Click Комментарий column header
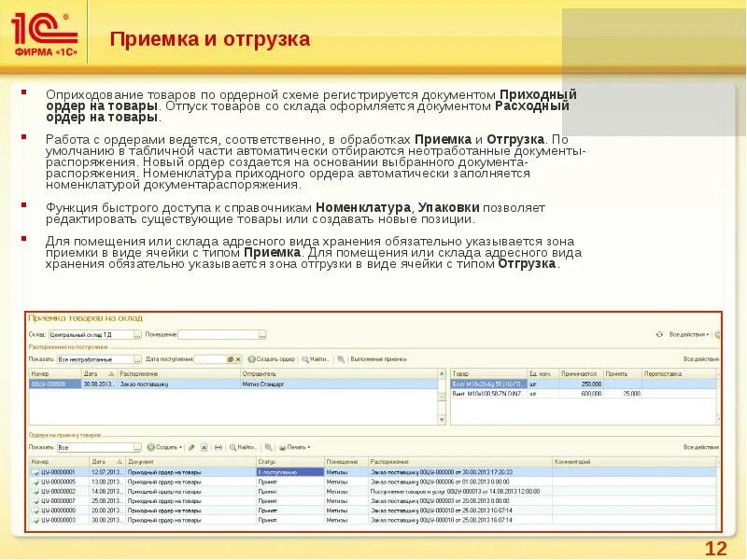The height and width of the screenshot is (560, 747). 635,462
